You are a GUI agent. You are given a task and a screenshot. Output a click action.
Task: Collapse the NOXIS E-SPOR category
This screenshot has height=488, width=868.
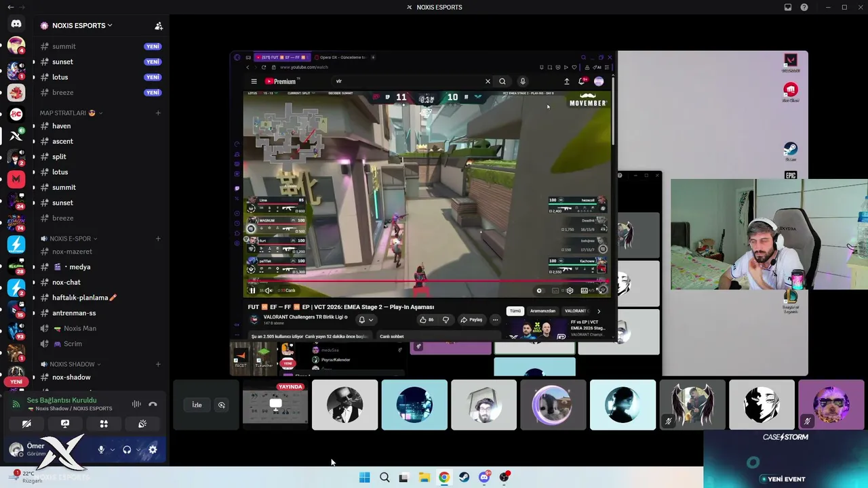coord(69,239)
